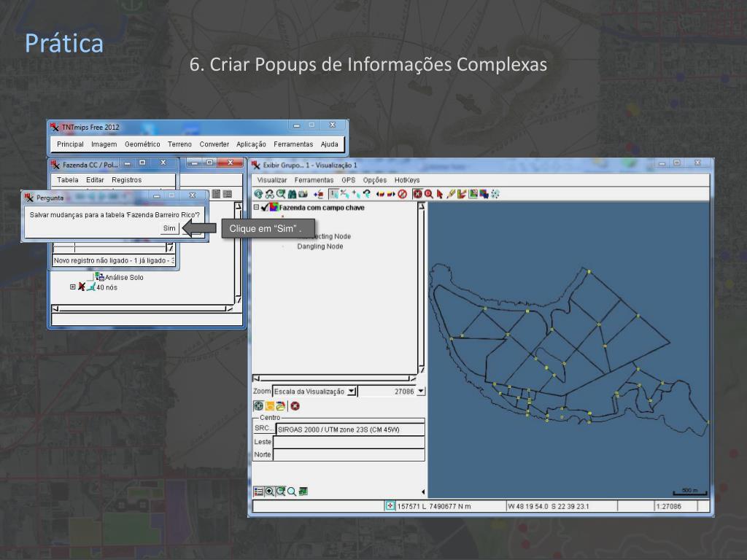Expand the 40 nós tree node

point(72,287)
